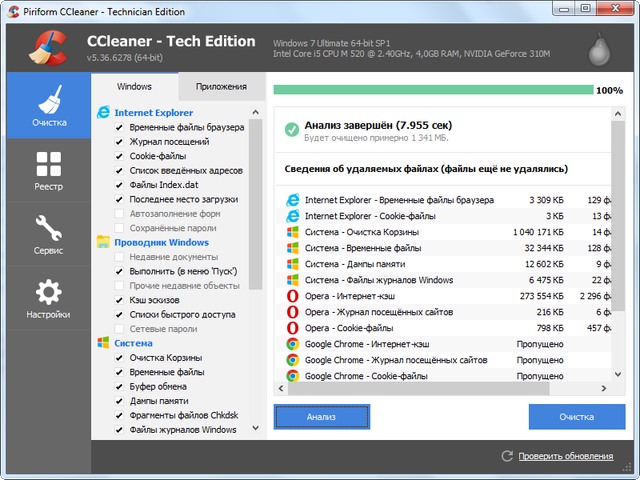Click the refresh icon near Проверить обновления
The height and width of the screenshot is (480, 640).
click(x=508, y=456)
